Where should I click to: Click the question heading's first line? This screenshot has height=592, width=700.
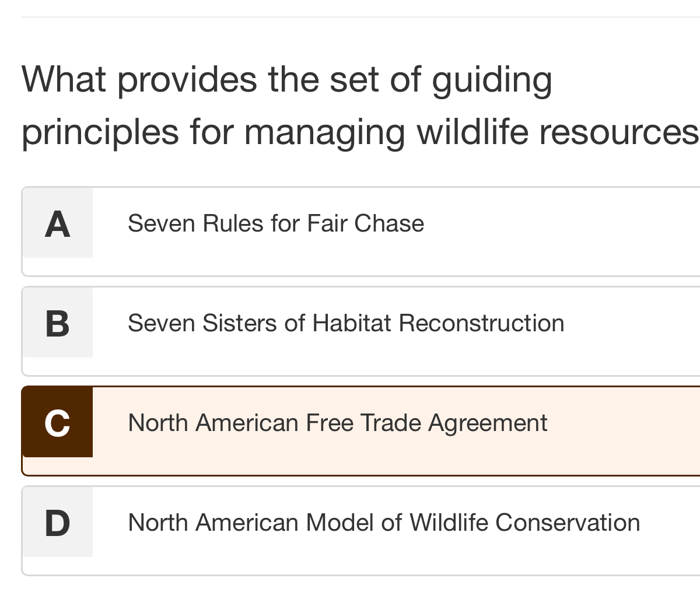click(x=286, y=79)
